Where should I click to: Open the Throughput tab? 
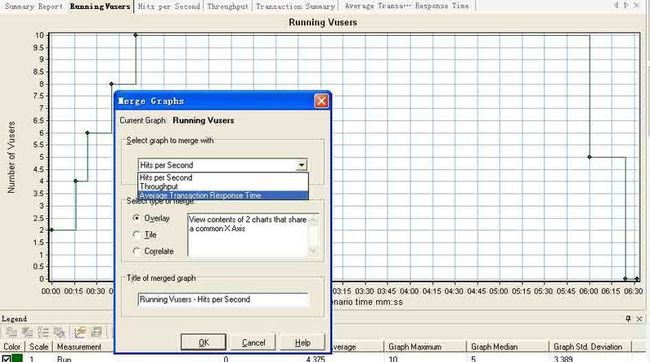tap(228, 6)
